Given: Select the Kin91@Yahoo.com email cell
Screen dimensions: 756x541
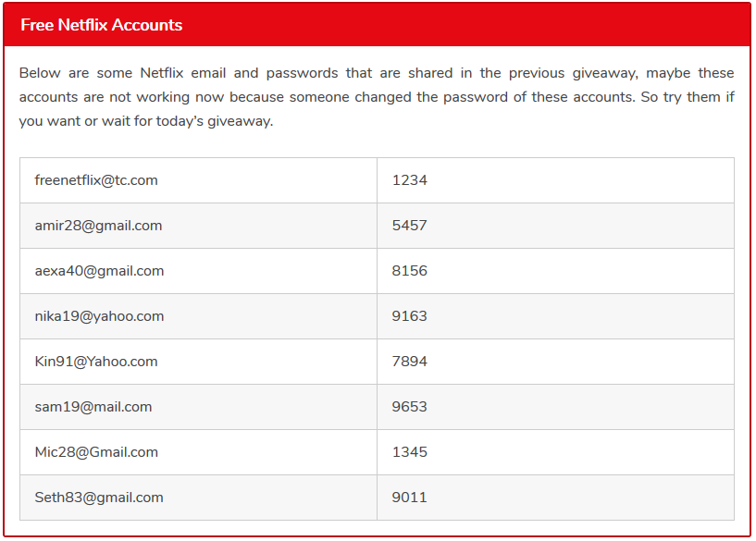Looking at the screenshot, I should pyautogui.click(x=198, y=362).
